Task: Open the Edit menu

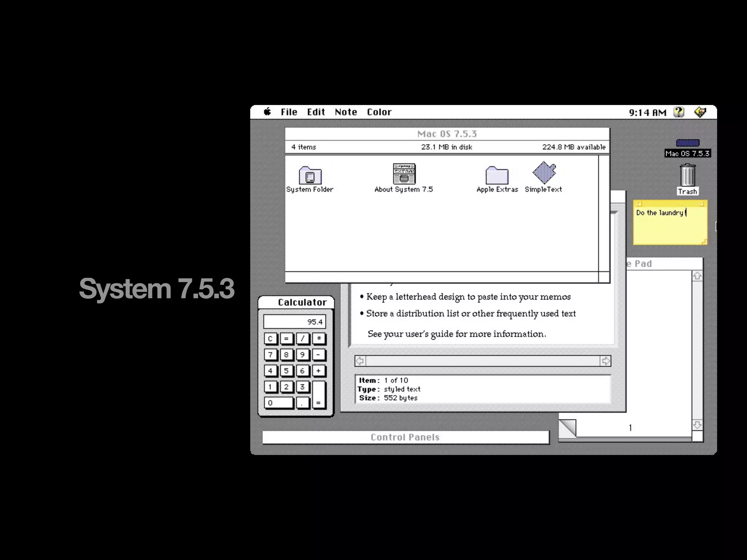Action: tap(316, 112)
